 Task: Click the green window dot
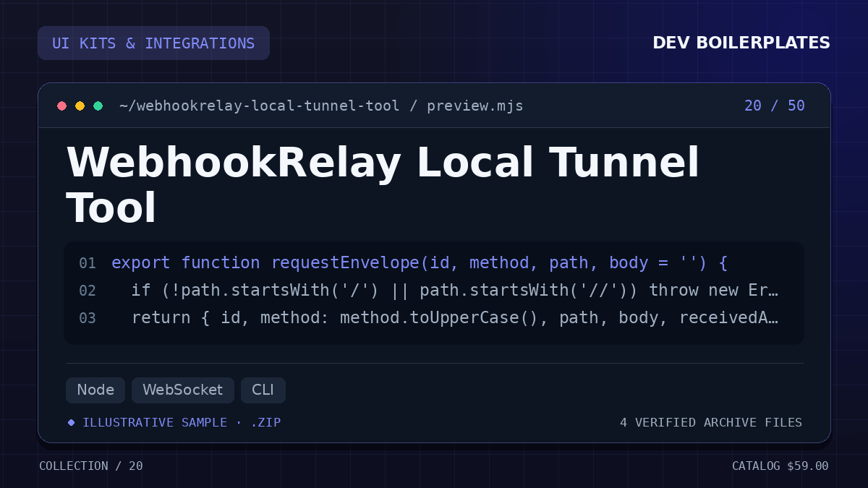pos(98,106)
